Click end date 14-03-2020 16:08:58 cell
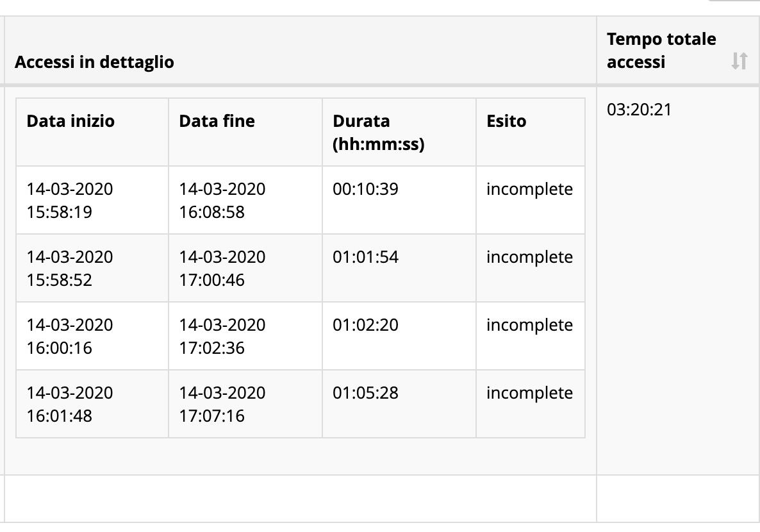760x532 pixels. [x=222, y=200]
